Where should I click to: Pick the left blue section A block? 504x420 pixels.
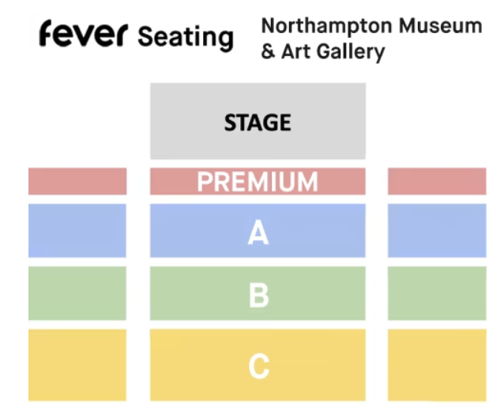point(77,231)
